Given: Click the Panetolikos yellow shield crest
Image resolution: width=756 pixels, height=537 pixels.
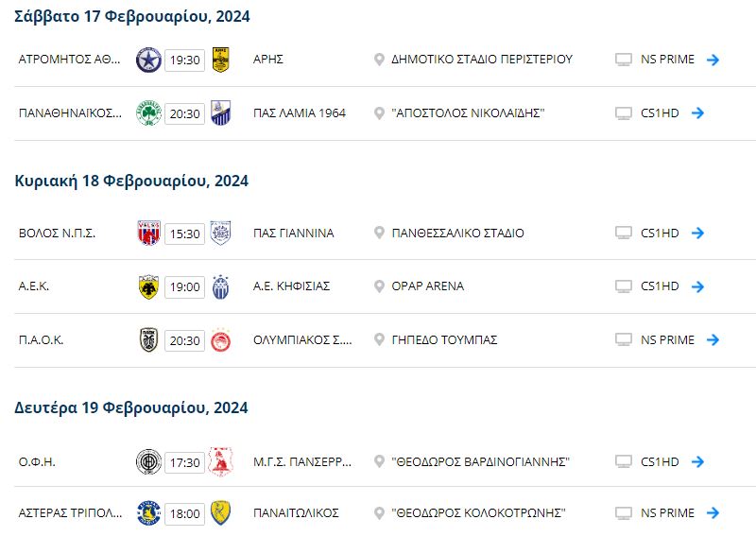Looking at the screenshot, I should (x=220, y=512).
